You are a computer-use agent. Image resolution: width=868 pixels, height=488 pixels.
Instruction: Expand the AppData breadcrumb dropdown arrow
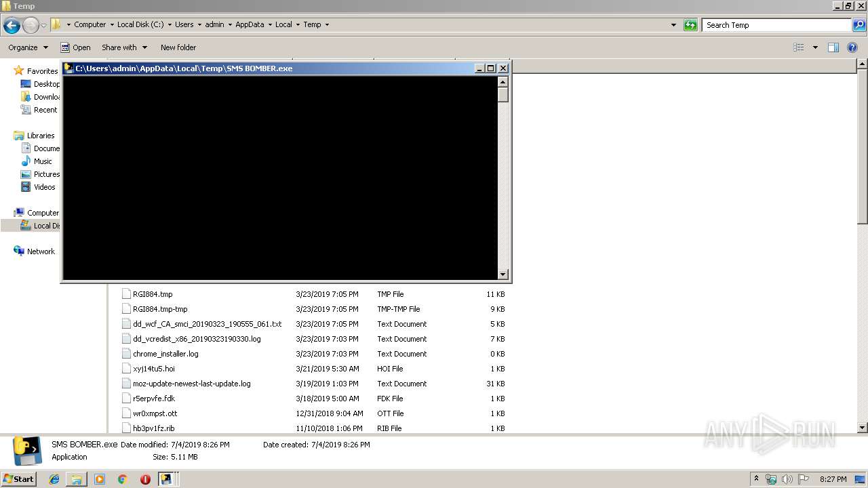tap(269, 24)
